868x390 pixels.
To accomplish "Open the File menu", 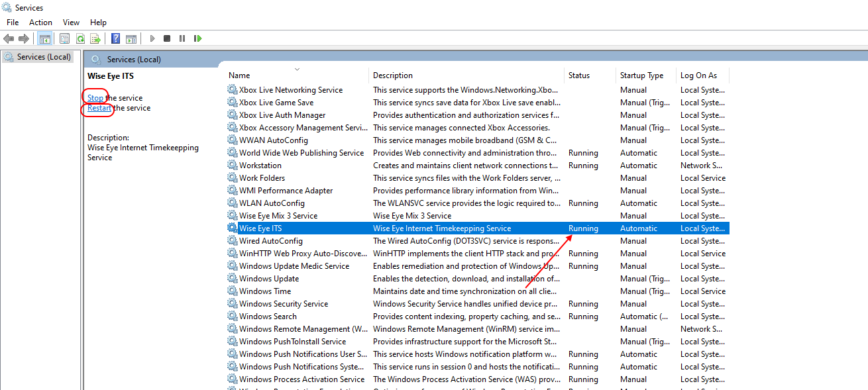I will [x=13, y=23].
